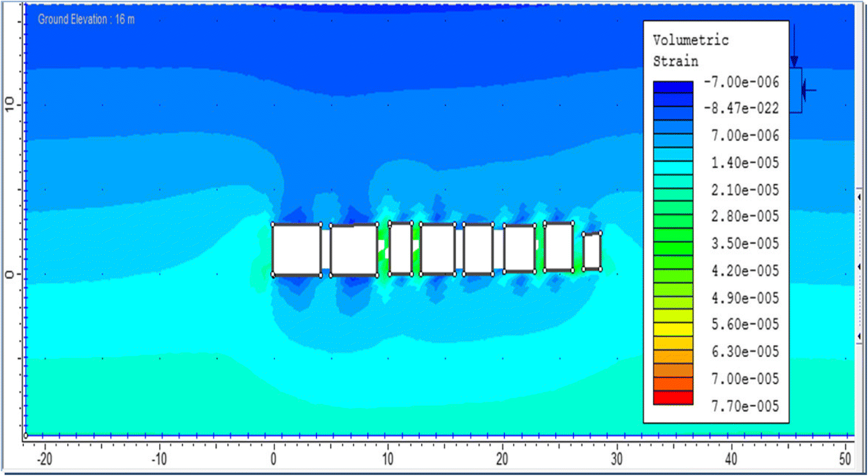Select the smallest excavation box on the right
868x476 pixels.
pos(592,251)
